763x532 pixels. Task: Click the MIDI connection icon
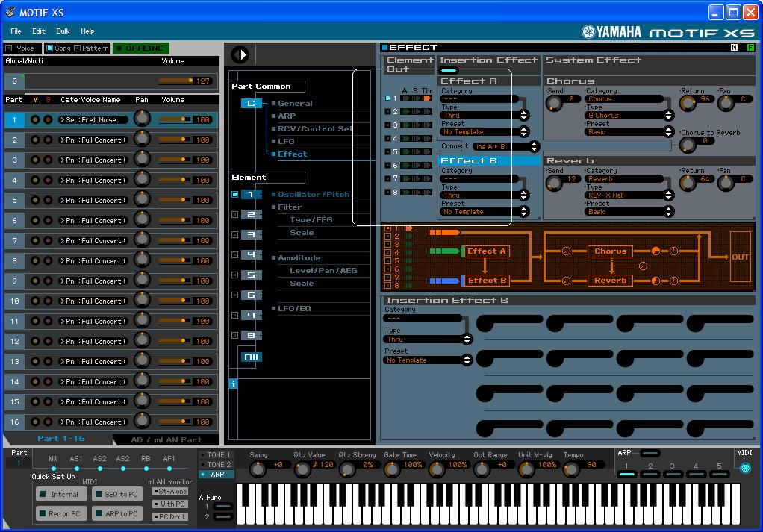pyautogui.click(x=744, y=468)
